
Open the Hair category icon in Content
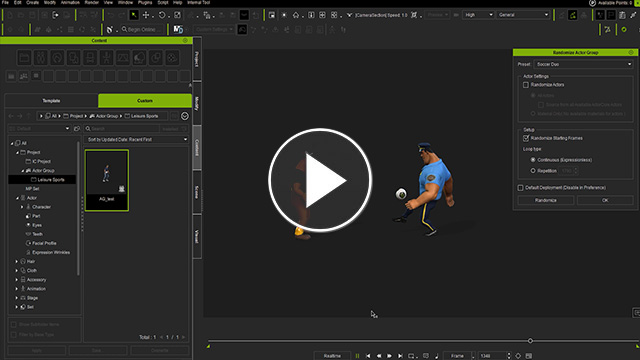point(57,58)
